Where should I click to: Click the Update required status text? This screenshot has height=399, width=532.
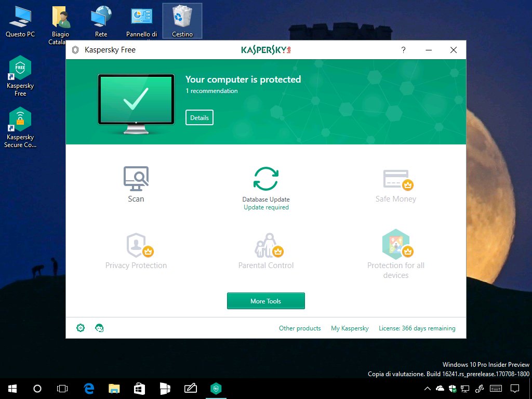(x=266, y=207)
